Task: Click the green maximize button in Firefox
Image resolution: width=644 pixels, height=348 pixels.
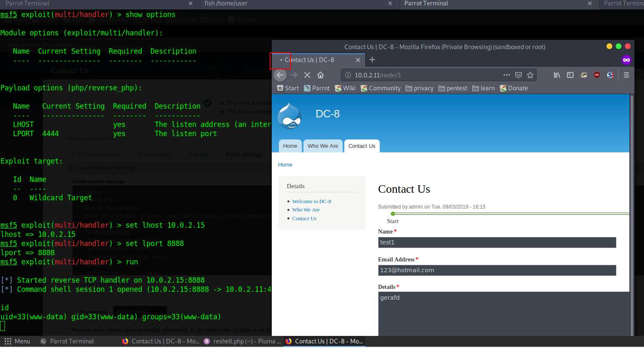Action: click(619, 46)
